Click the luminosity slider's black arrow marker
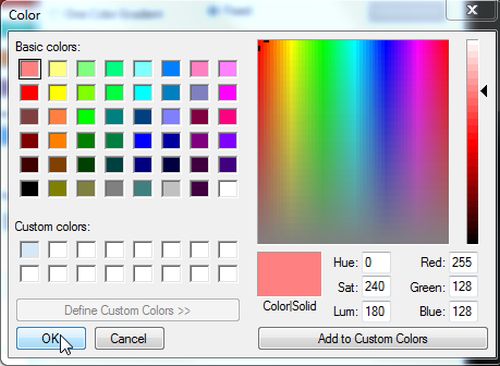Screen dimensions: 500x366 [484, 91]
